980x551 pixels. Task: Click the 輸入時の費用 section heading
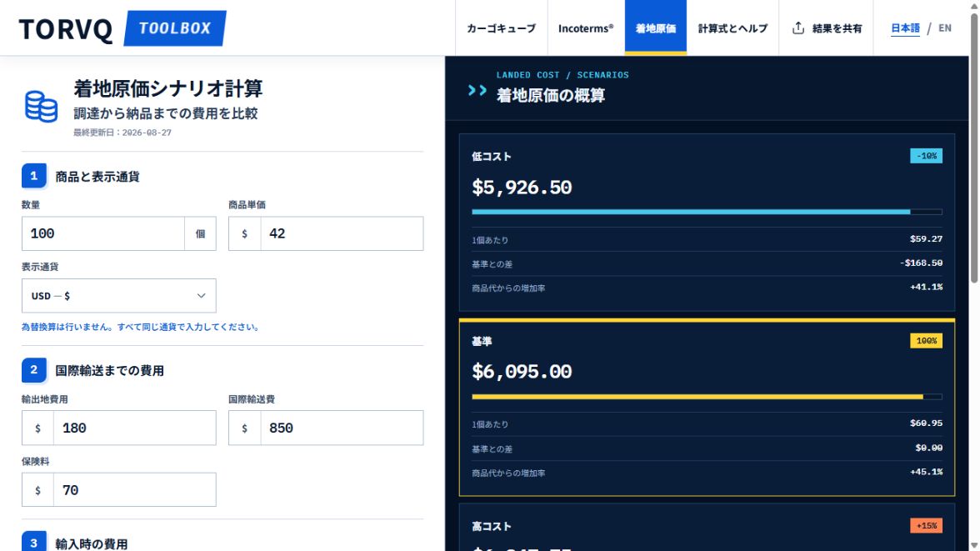(92, 544)
